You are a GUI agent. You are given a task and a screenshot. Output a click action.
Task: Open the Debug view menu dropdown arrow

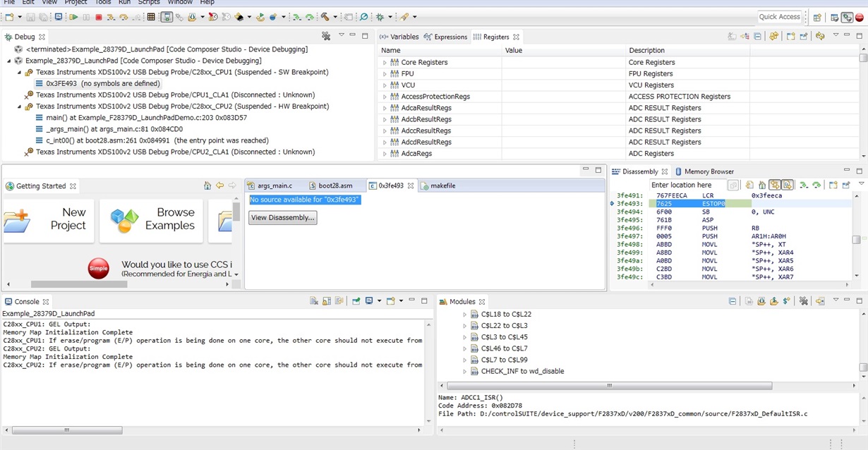click(342, 35)
